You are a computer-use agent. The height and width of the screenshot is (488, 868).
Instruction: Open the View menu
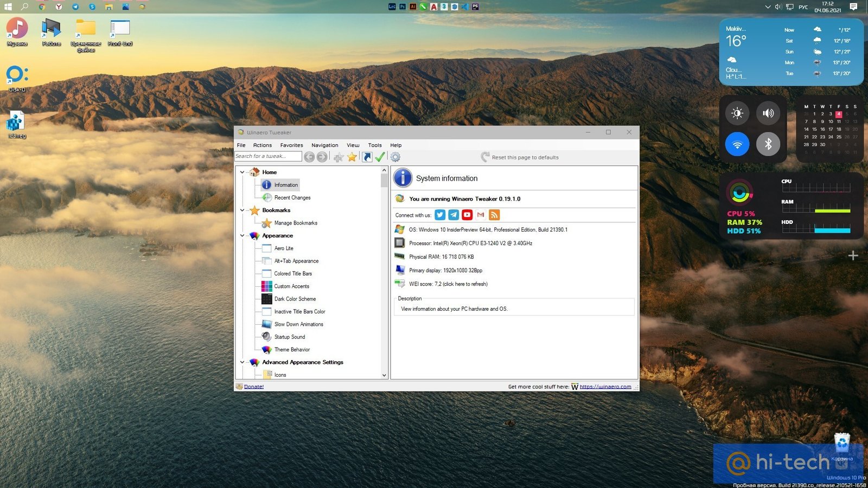coord(353,145)
